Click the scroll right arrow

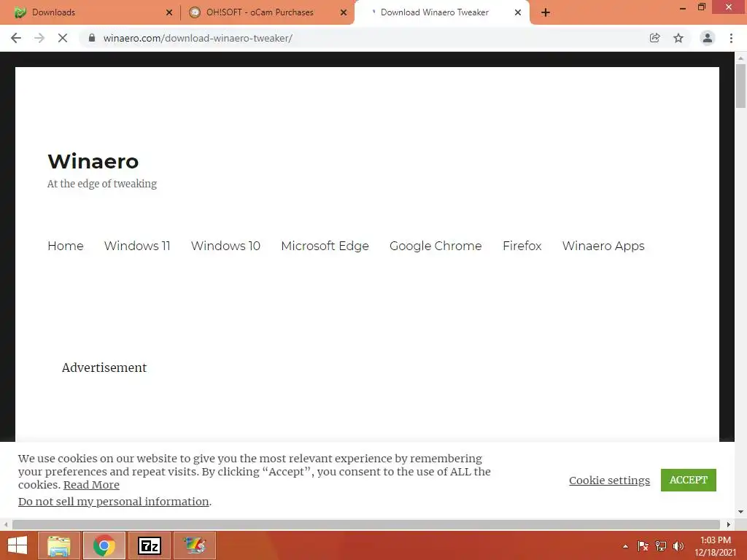729,524
